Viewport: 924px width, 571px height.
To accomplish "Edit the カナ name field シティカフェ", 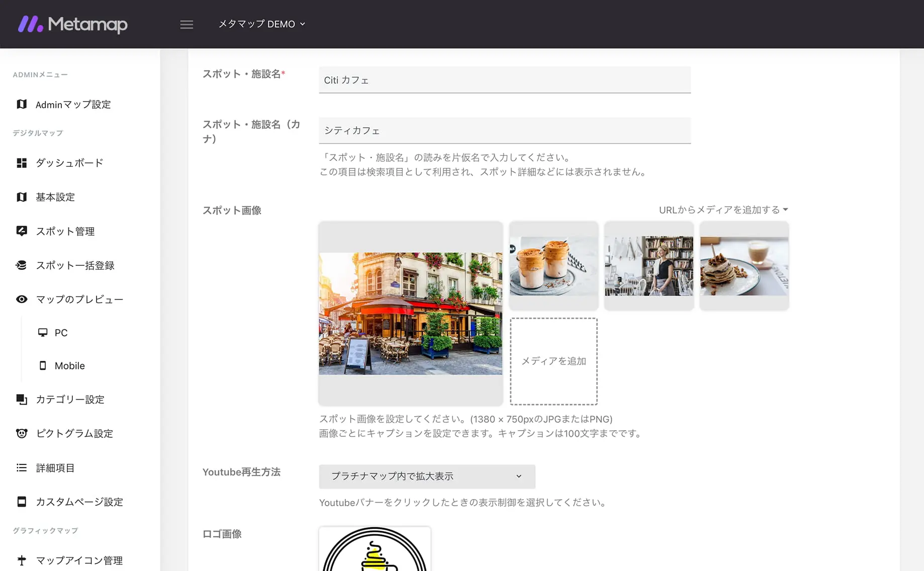I will point(505,131).
